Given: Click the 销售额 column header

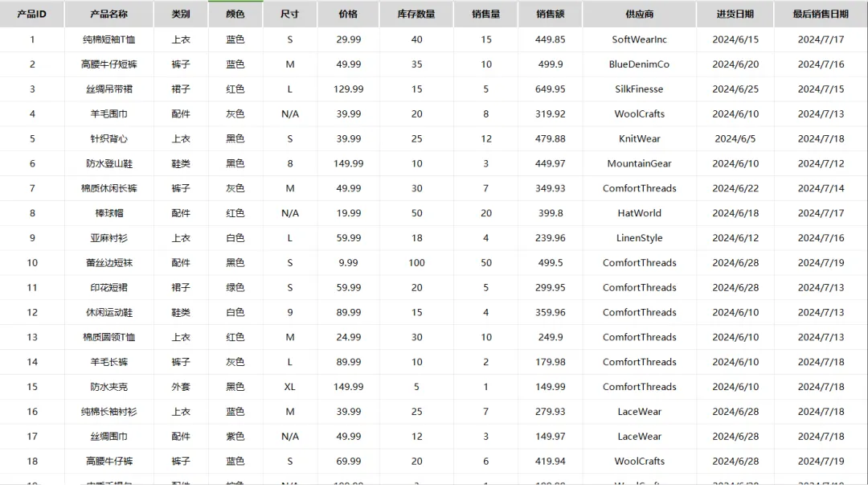Looking at the screenshot, I should [549, 14].
